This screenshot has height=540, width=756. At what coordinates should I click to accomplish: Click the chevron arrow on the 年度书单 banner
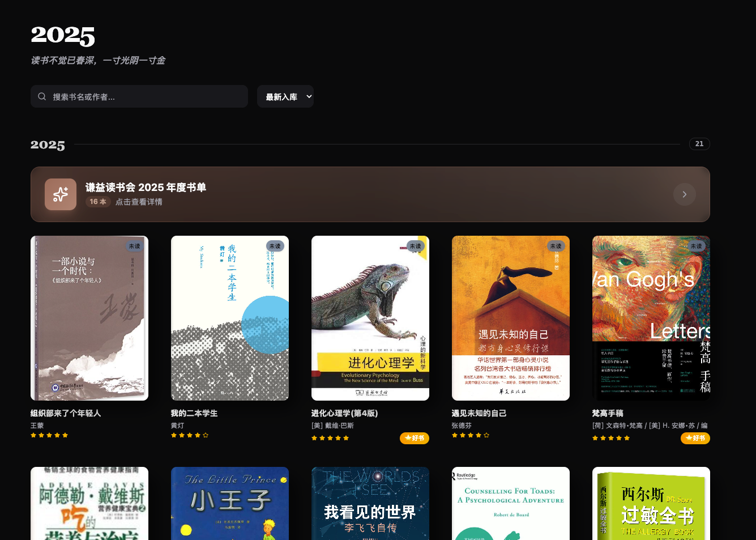point(684,194)
